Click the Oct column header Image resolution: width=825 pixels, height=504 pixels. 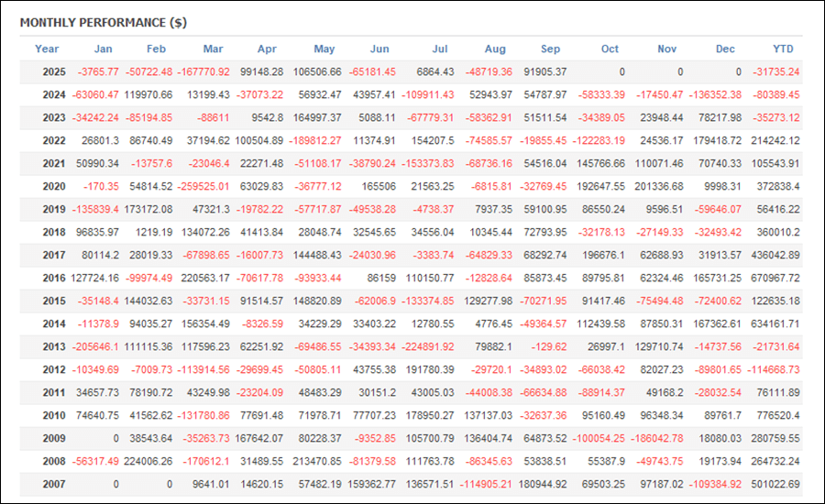[x=610, y=49]
